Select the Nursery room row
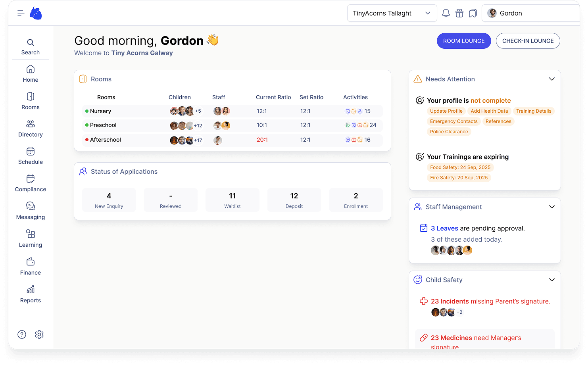The image size is (588, 365). click(x=233, y=111)
